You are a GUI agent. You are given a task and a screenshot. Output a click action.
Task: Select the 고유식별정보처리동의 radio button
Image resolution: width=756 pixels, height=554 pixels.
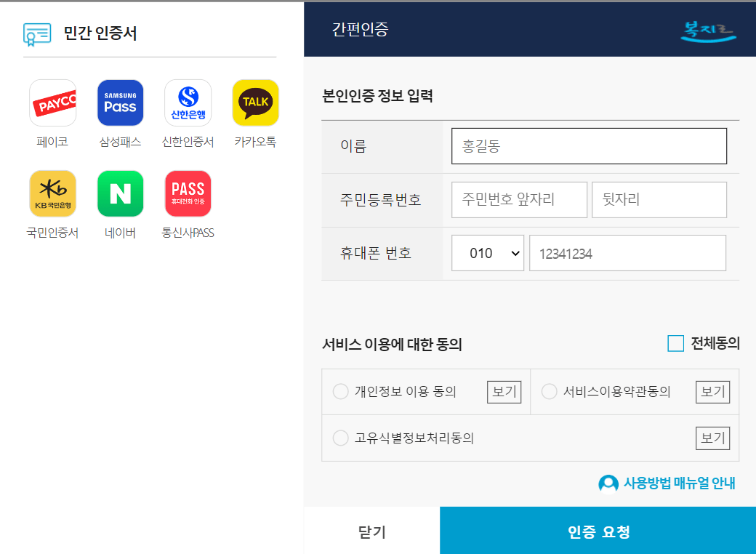[340, 438]
